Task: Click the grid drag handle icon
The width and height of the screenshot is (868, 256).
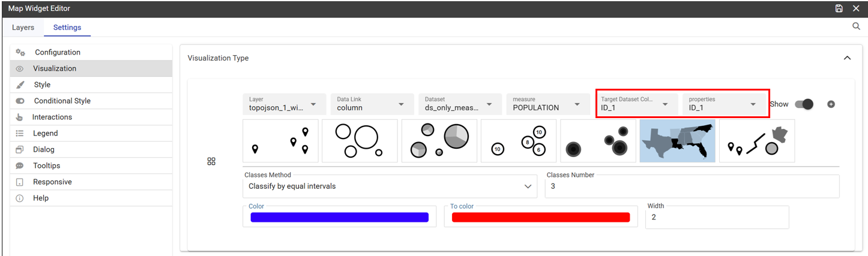Action: (211, 161)
